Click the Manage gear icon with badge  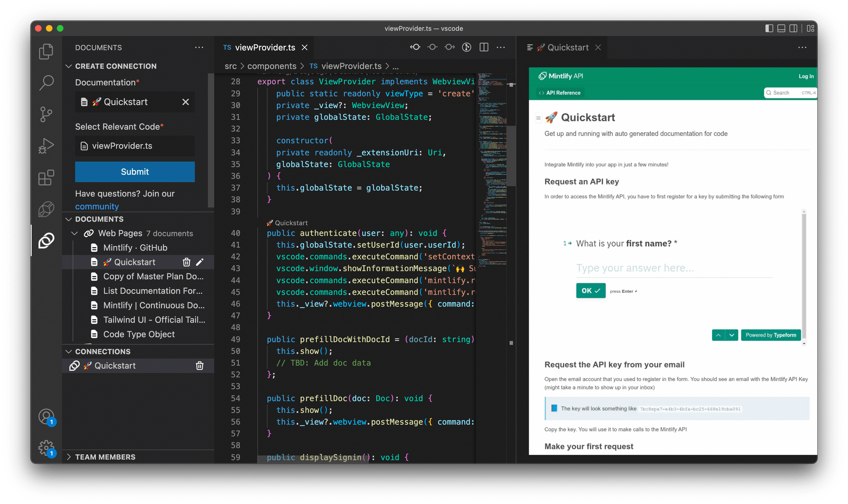tap(46, 448)
